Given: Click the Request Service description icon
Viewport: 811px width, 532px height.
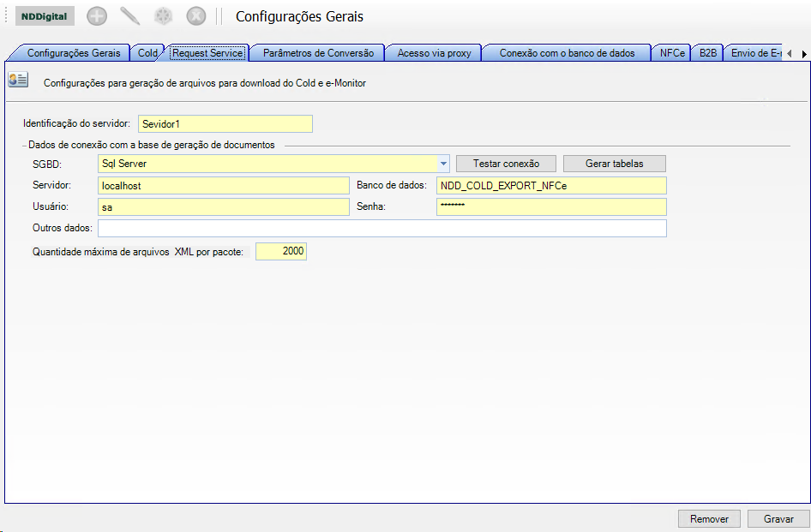Looking at the screenshot, I should (x=18, y=80).
